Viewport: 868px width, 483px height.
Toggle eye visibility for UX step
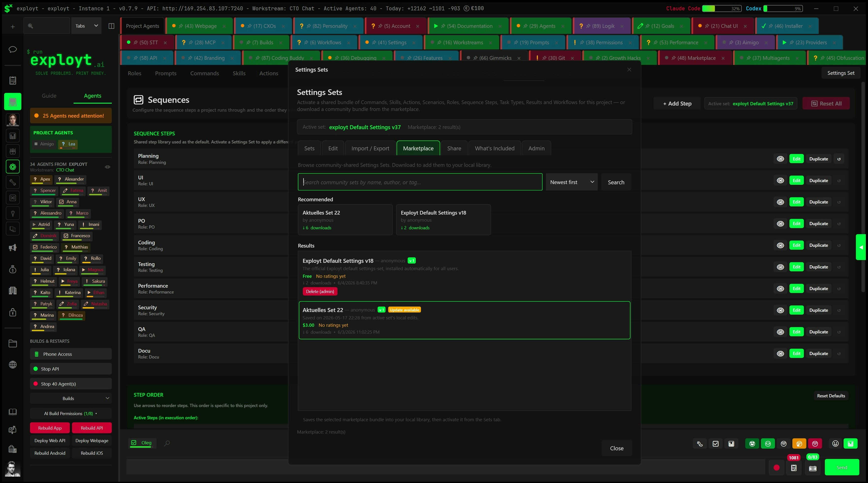coord(780,202)
